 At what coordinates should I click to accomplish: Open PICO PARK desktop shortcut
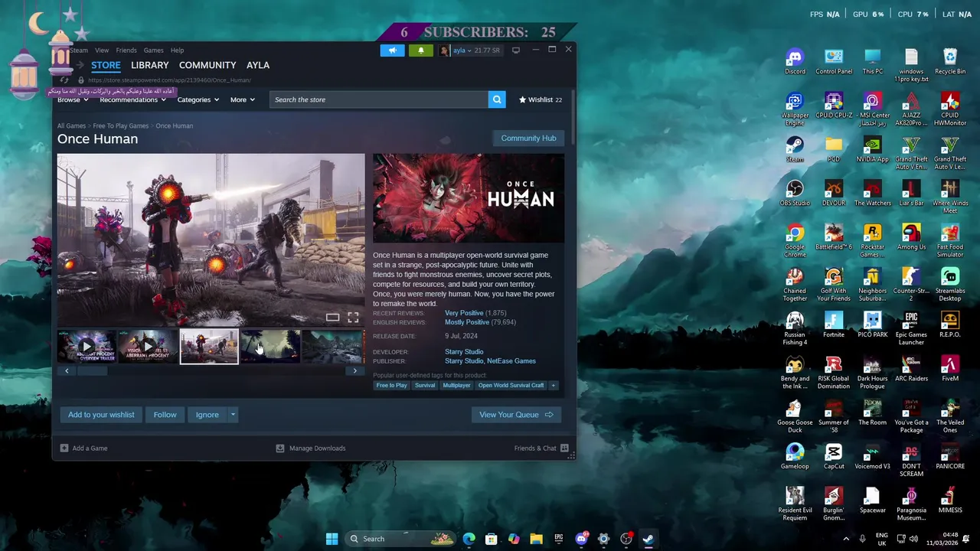click(872, 325)
